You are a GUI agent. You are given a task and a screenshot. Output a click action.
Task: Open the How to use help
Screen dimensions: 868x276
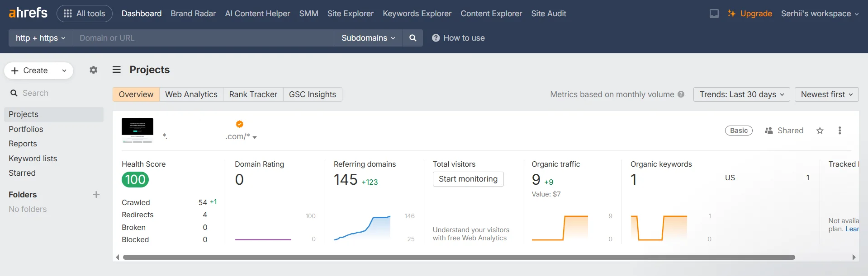pyautogui.click(x=458, y=38)
